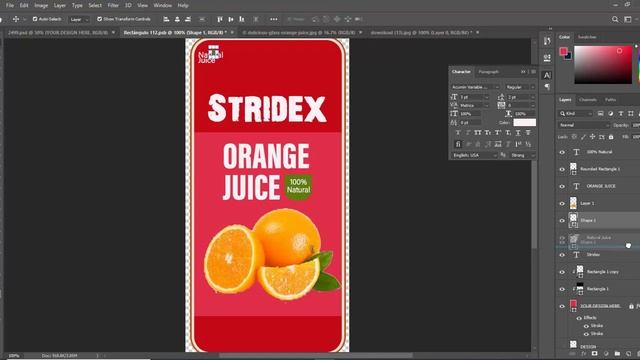Image resolution: width=640 pixels, height=360 pixels.
Task: Click the foreground color swatch in Color panel
Action: point(563,51)
